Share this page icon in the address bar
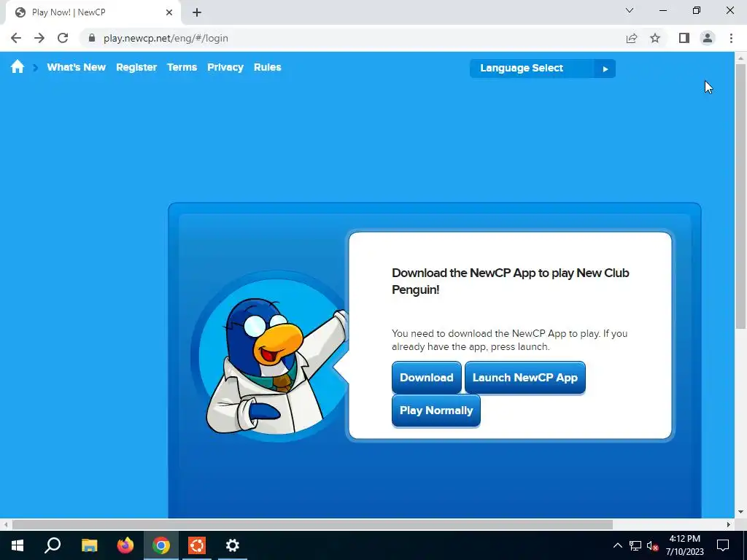 [632, 38]
